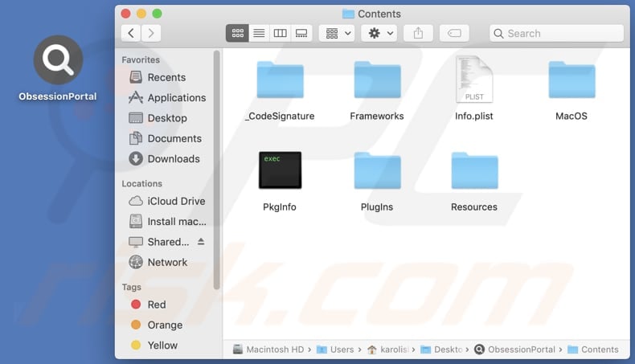Switch to column view mode
This screenshot has height=364, width=635.
click(280, 33)
